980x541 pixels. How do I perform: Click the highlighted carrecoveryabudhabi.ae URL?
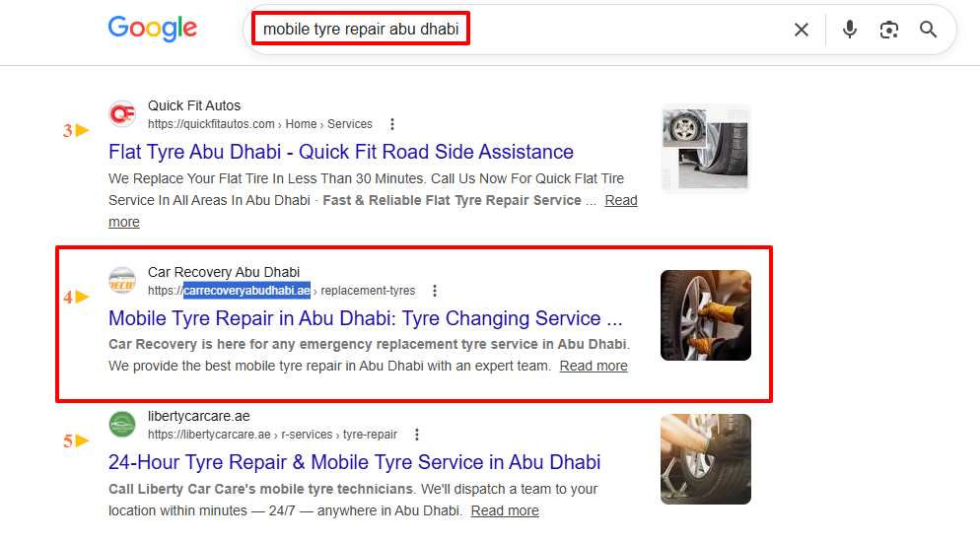(246, 291)
